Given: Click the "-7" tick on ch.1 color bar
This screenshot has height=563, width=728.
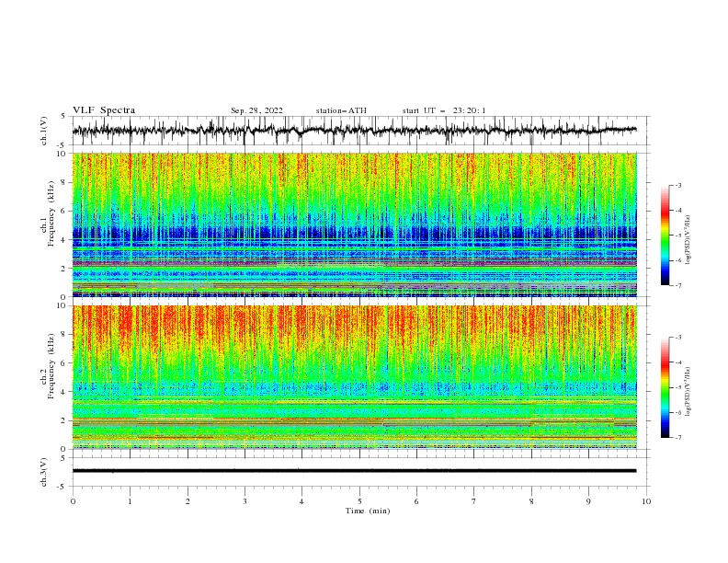Looking at the screenshot, I should pyautogui.click(x=677, y=285).
